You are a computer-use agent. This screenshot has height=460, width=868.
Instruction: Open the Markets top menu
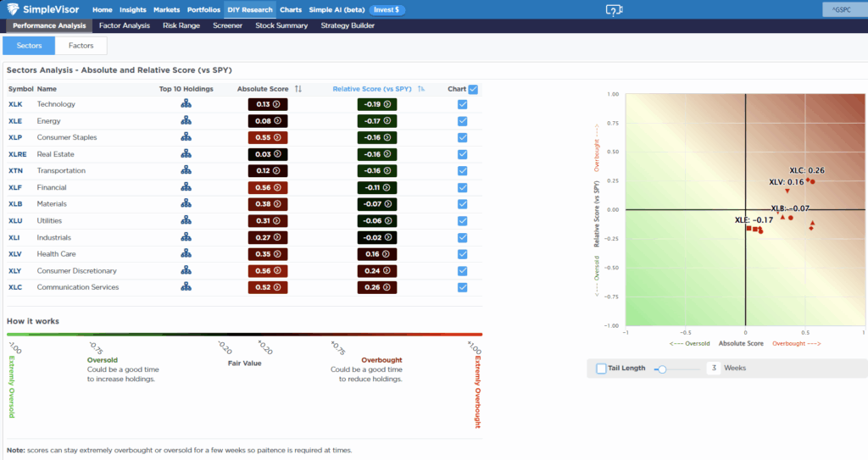tap(167, 10)
